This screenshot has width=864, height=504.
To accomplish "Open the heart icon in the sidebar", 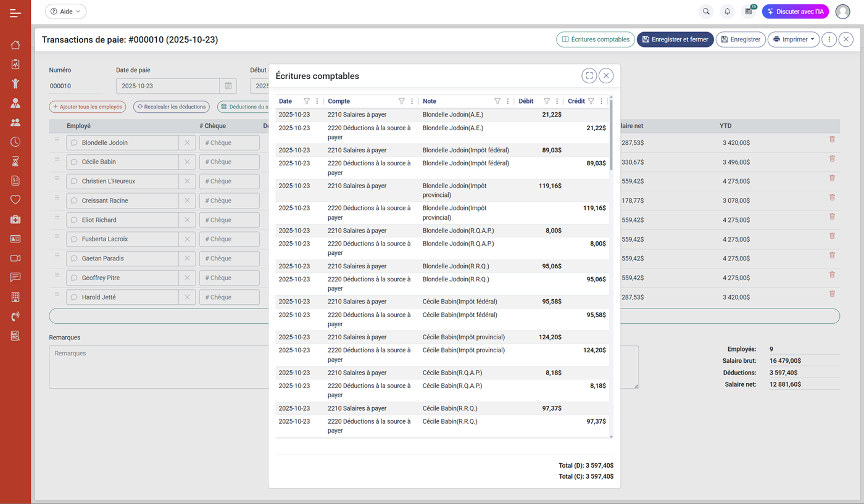I will coord(15,199).
